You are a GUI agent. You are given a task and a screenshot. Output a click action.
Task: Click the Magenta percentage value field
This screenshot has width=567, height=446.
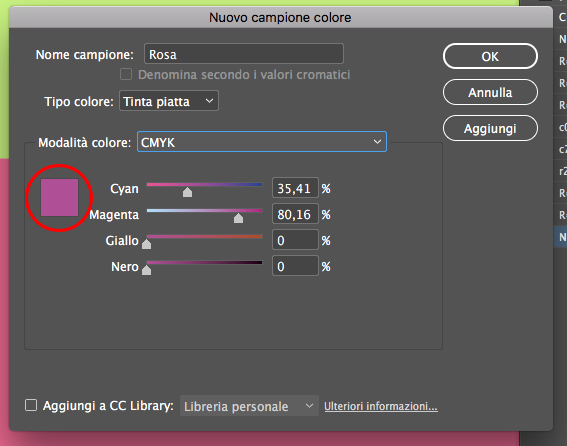tap(295, 214)
